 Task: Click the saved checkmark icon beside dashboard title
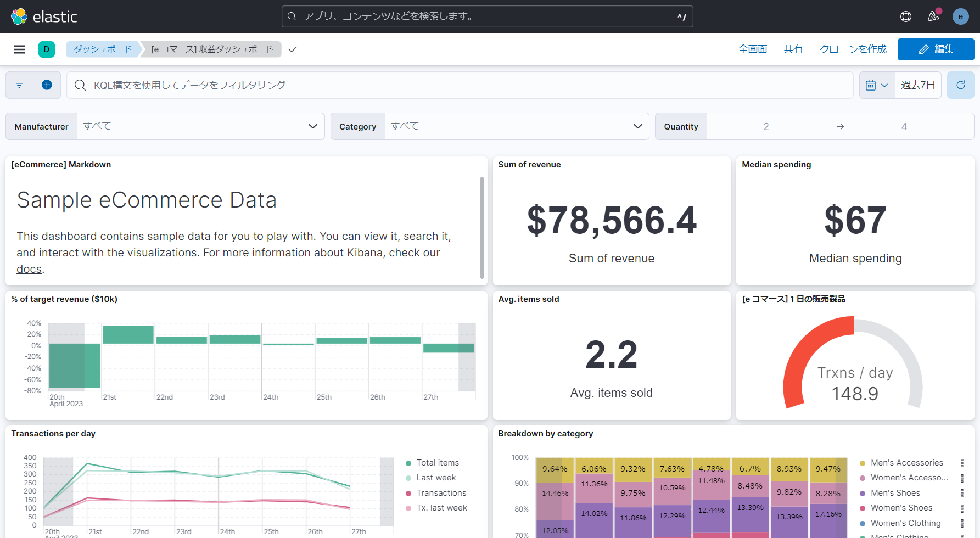point(293,49)
